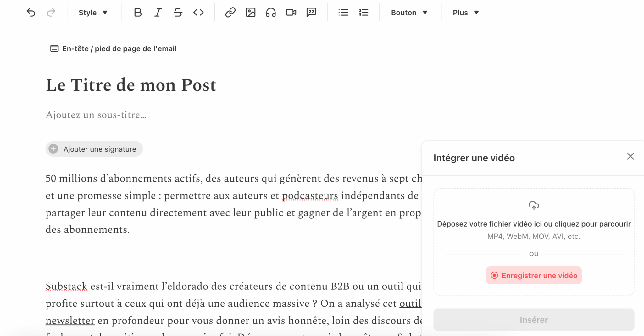Viewport: 644px width, 336px height.
Task: Insert a code block
Action: click(x=198, y=13)
